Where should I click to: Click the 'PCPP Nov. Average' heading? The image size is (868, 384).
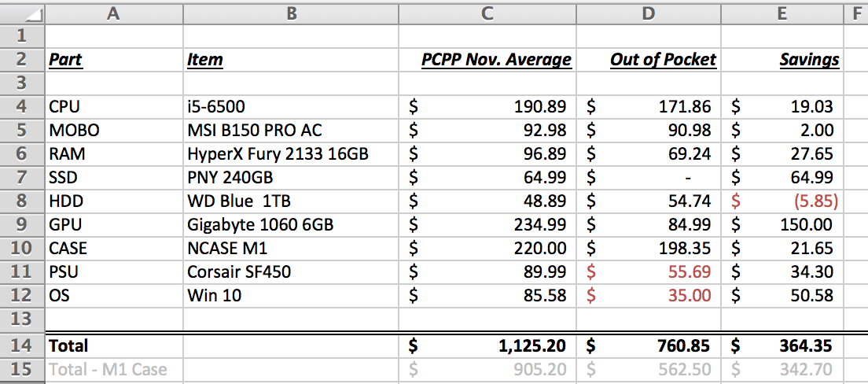[x=497, y=59]
